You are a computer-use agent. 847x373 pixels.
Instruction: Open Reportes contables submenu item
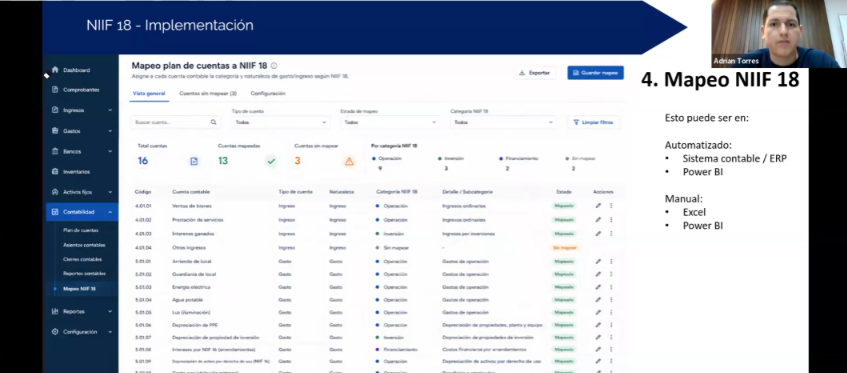[x=84, y=274]
